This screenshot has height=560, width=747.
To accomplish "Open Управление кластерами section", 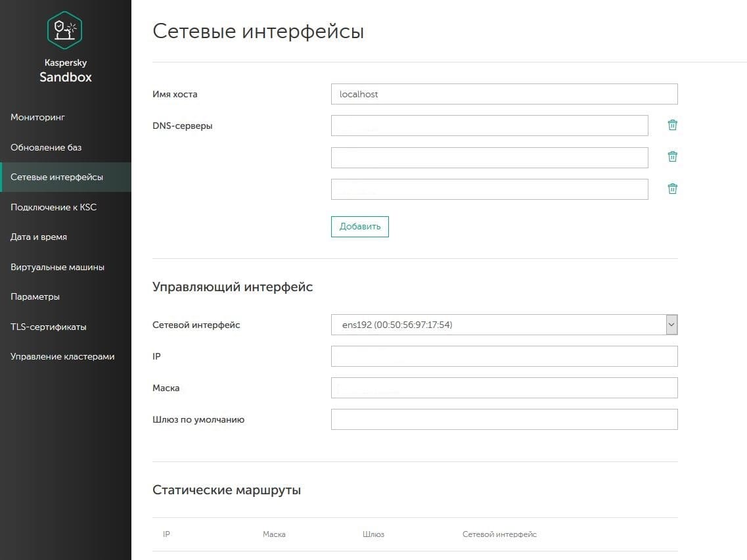I will click(x=62, y=356).
